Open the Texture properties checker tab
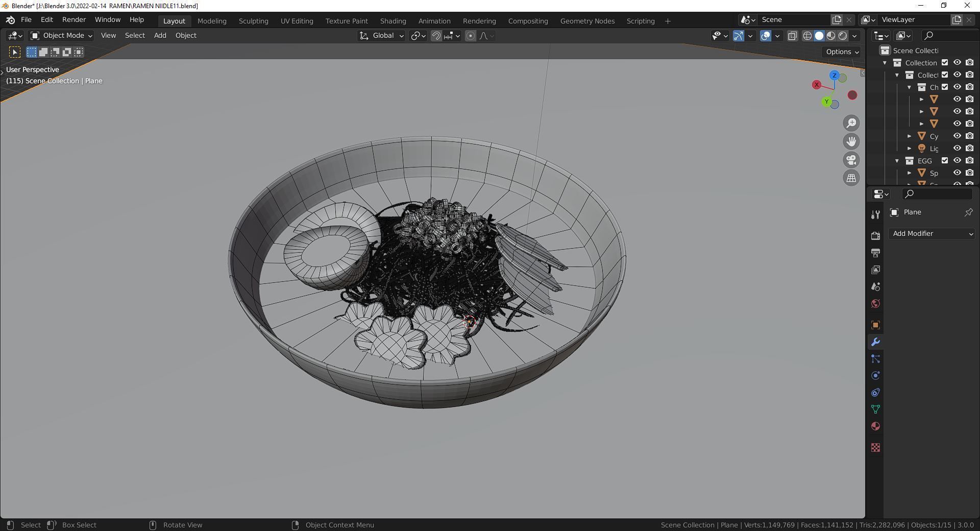Screen dimensions: 980x531 pos(875,447)
